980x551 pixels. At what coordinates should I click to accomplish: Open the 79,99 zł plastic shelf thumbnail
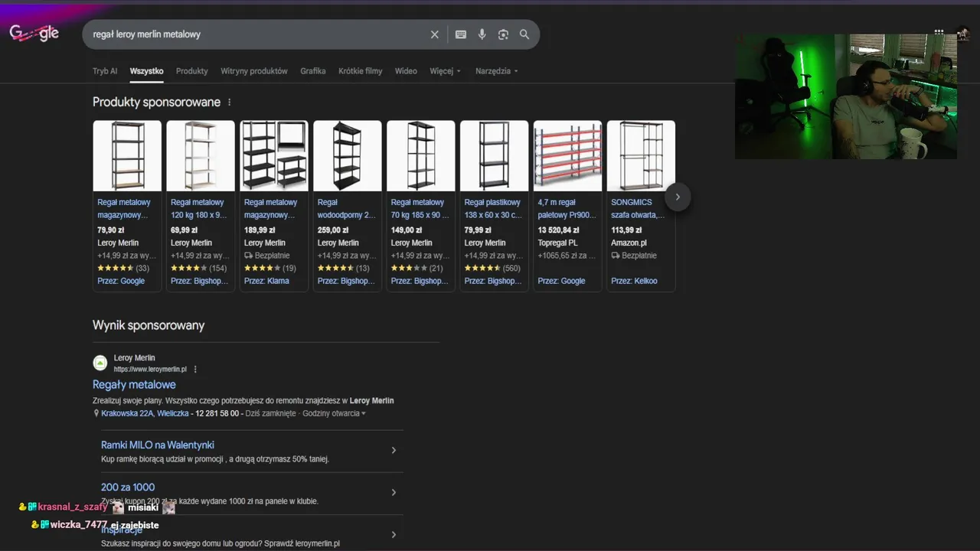pos(495,155)
